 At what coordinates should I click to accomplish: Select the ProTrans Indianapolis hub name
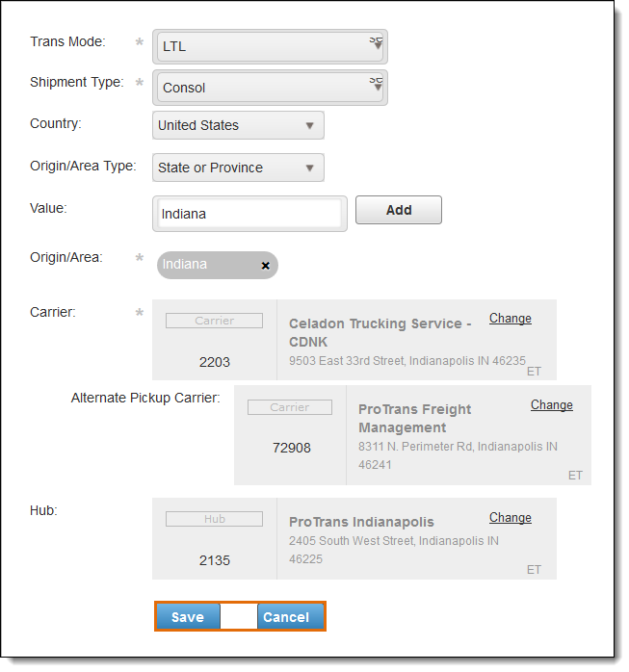click(x=361, y=522)
